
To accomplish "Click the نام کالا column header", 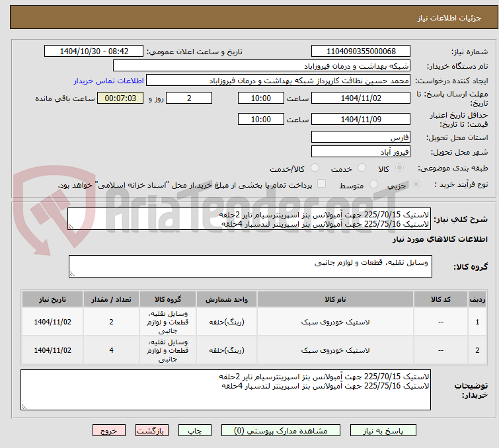I will 336,299.
